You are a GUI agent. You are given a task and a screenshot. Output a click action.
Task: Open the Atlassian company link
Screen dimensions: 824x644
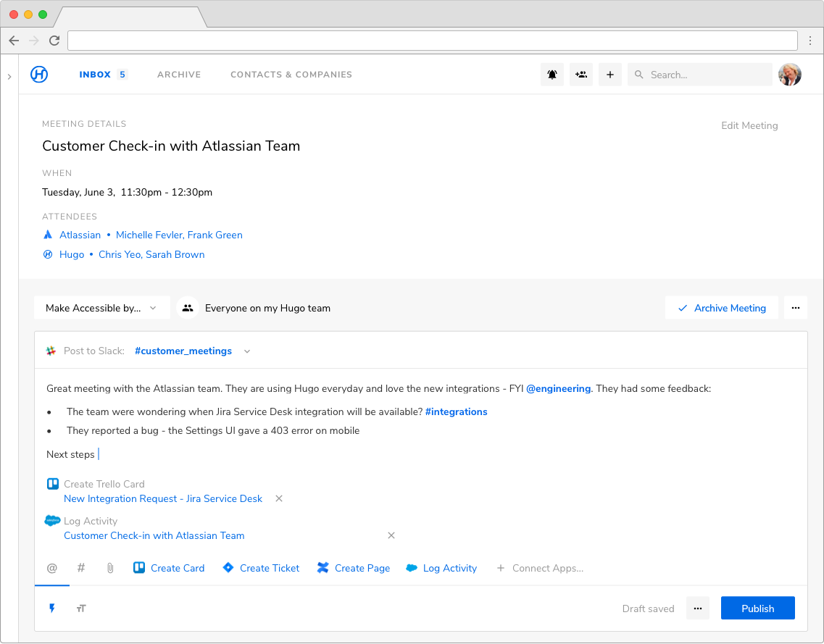coord(80,235)
